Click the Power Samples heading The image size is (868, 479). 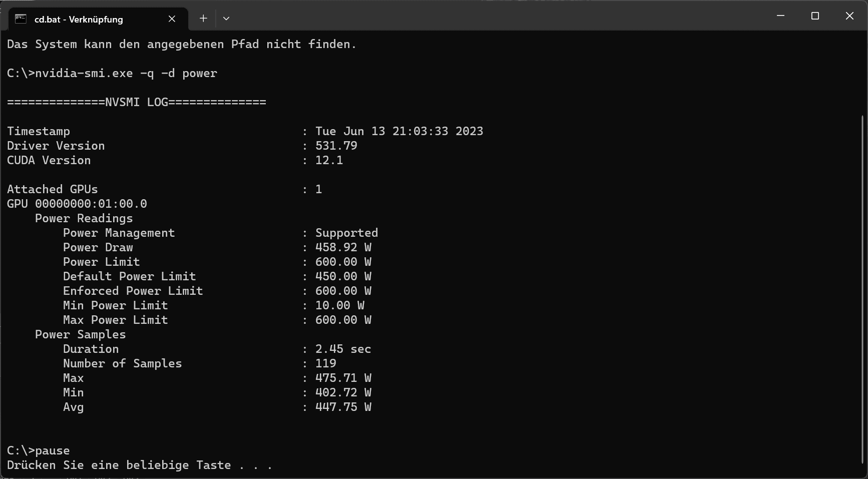(81, 334)
